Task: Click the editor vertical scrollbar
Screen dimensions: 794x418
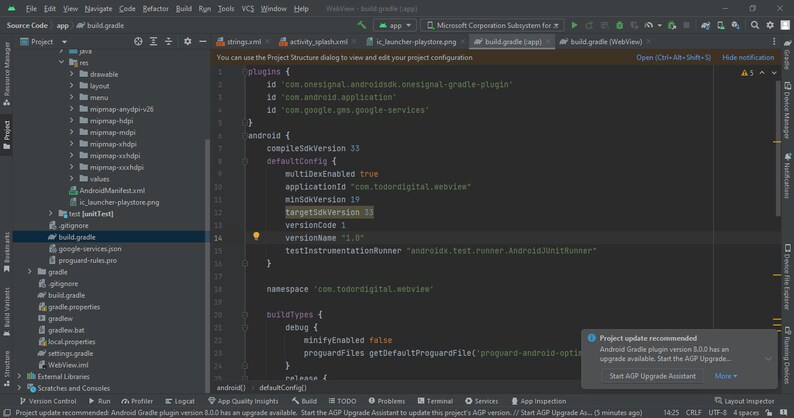Action: pos(778,148)
